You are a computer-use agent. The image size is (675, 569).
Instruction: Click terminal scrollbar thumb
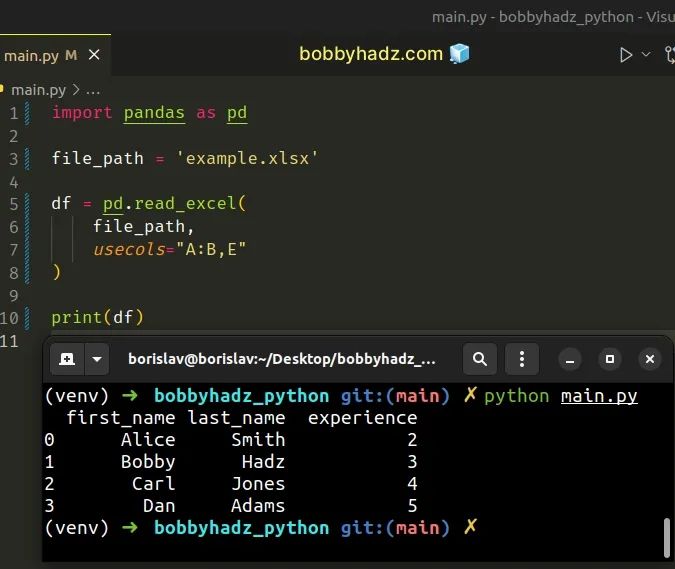(x=666, y=538)
